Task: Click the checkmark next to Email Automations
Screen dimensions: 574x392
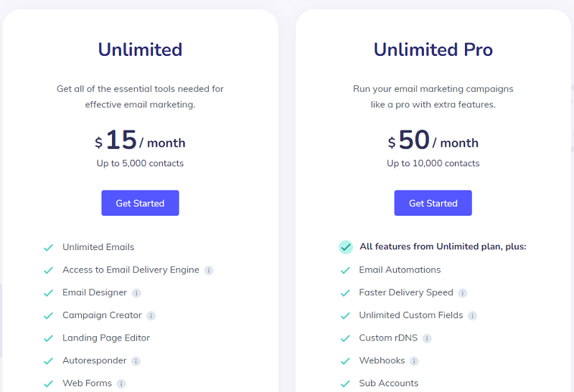Action: pyautogui.click(x=345, y=271)
